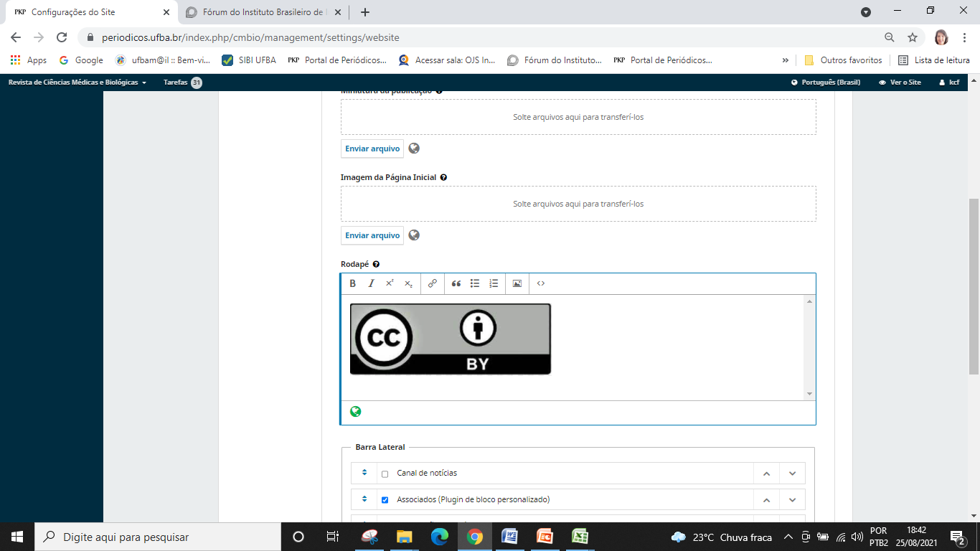Open Chrome tab search arrow
This screenshot has width=980, height=551.
click(866, 11)
